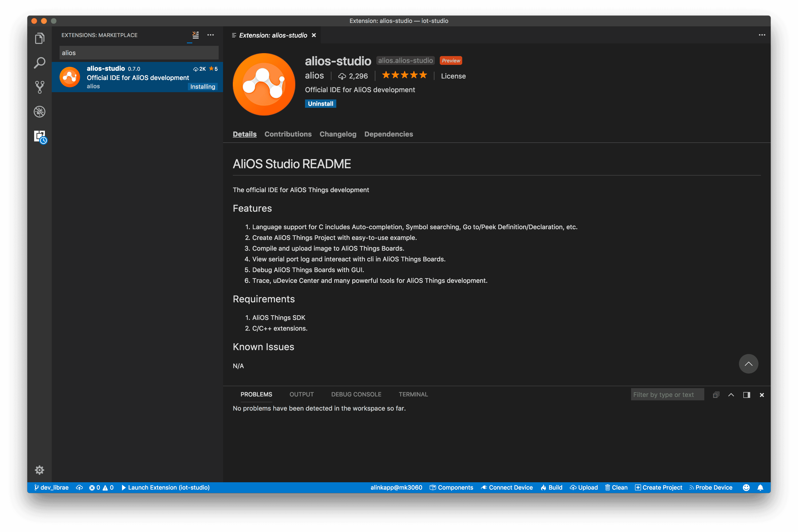The width and height of the screenshot is (798, 532).
Task: Open the Debug view icon
Action: coord(39,112)
